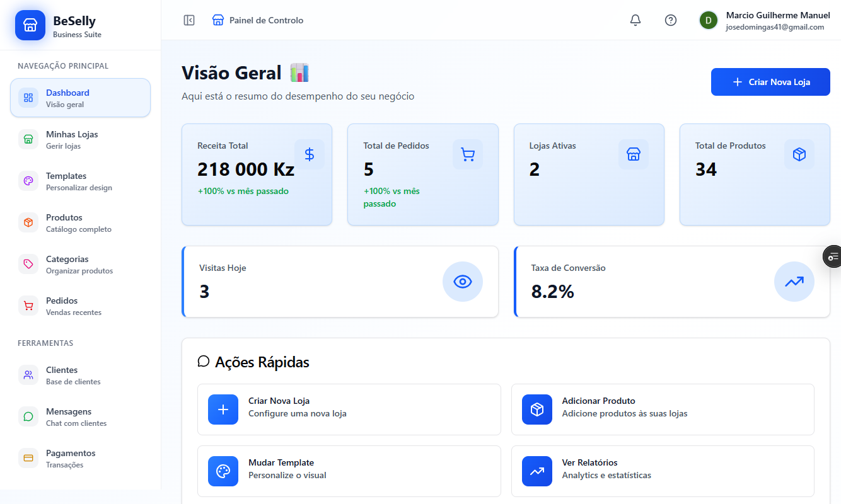The width and height of the screenshot is (841, 504).
Task: Click the dollar icon on Receita Total card
Action: point(310,154)
